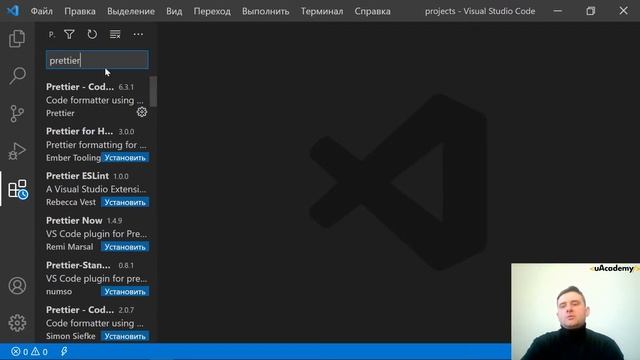640x360 pixels.
Task: Open the Терминал menu
Action: pos(322,11)
